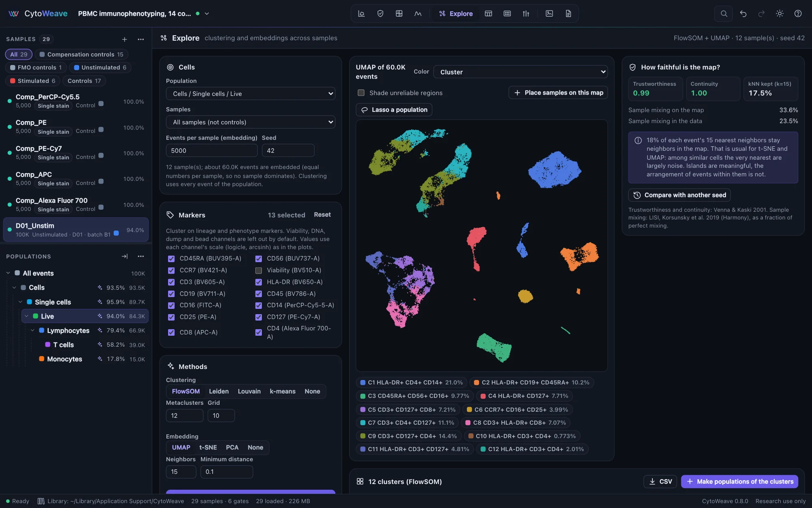
Task: Select the Leiden clustering method
Action: [219, 391]
